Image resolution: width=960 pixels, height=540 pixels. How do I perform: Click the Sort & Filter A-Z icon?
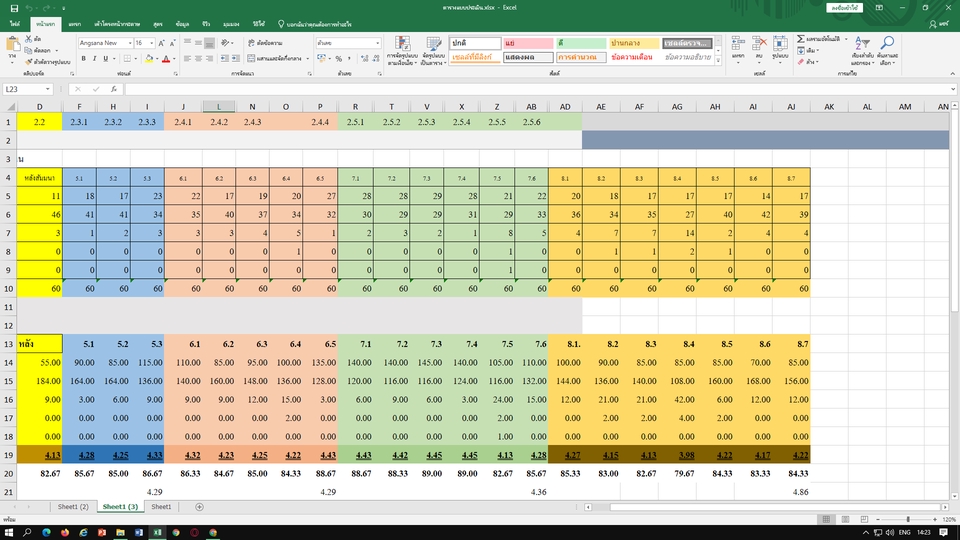861,43
